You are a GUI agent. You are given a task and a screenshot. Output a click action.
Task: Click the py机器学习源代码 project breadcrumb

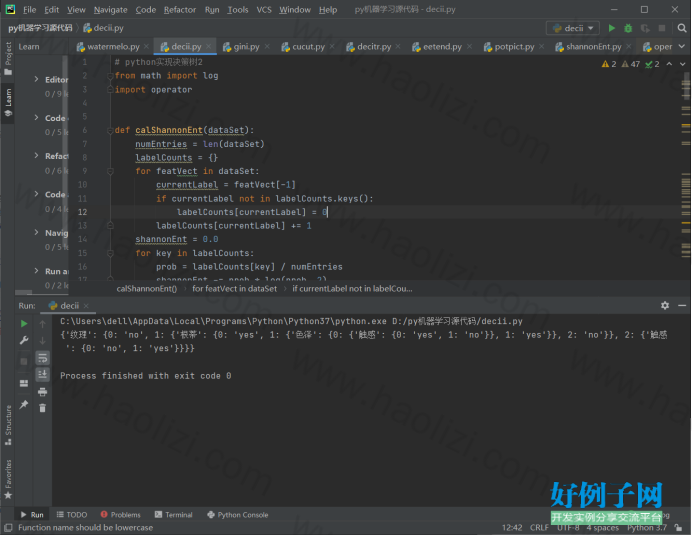pos(40,28)
